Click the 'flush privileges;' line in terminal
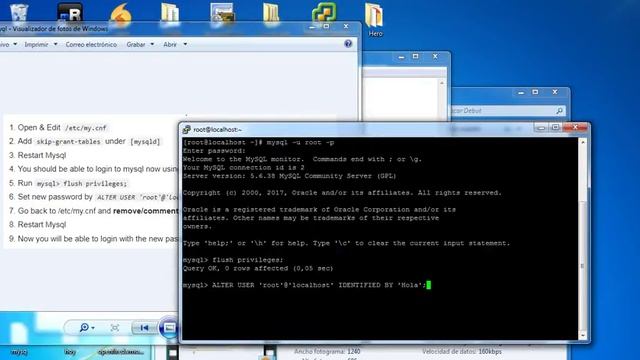Image resolution: width=640 pixels, height=360 pixels. 233,260
